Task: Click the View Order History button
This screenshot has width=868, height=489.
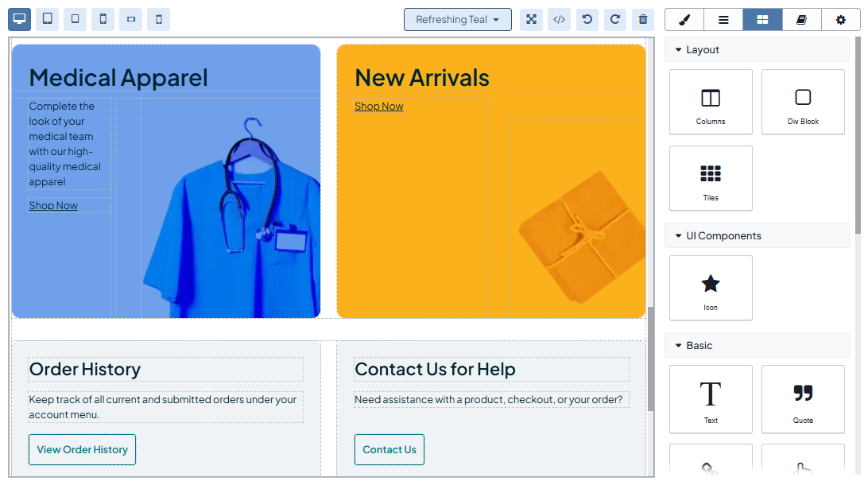Action: tap(82, 449)
